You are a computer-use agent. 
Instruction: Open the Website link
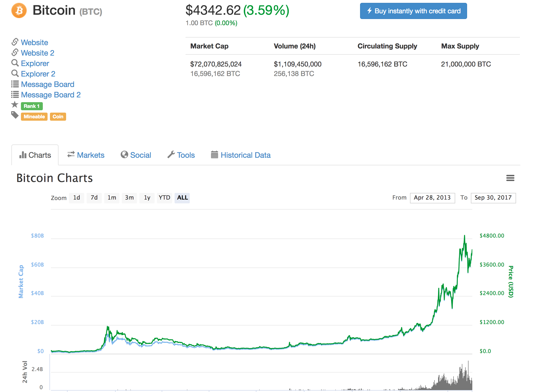34,42
